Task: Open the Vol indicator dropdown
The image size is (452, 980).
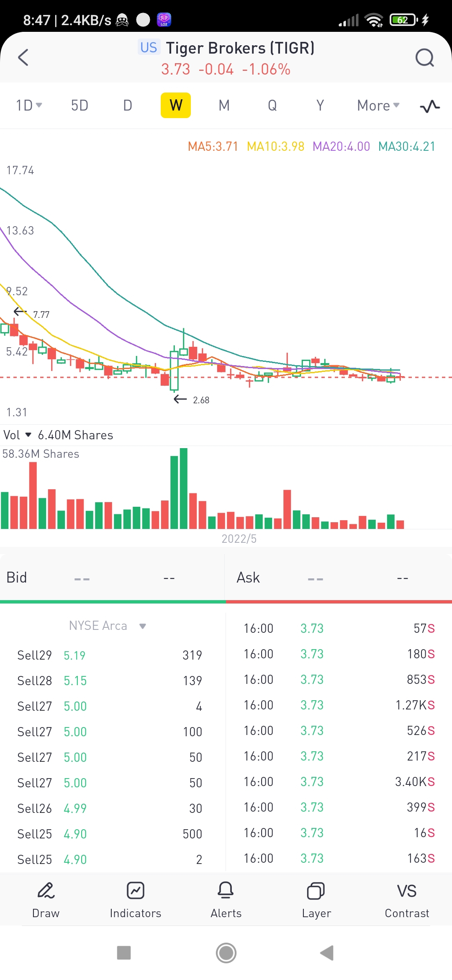Action: 17,435
